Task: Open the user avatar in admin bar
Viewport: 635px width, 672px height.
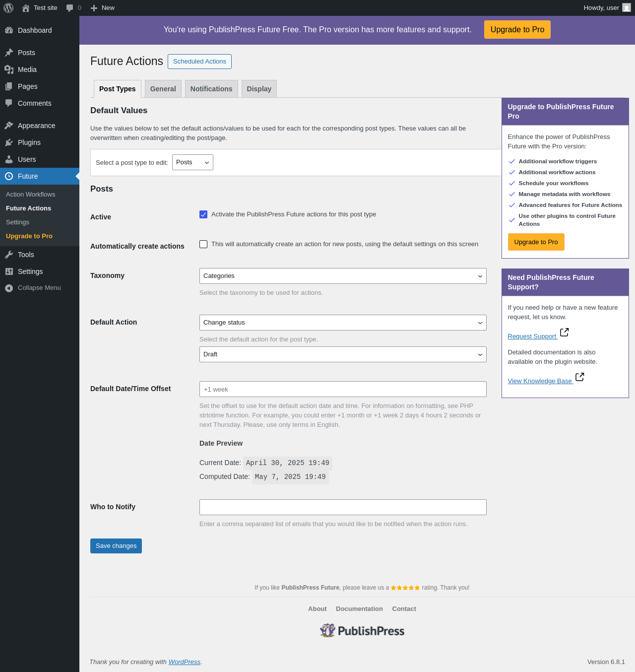Action: coord(627,8)
